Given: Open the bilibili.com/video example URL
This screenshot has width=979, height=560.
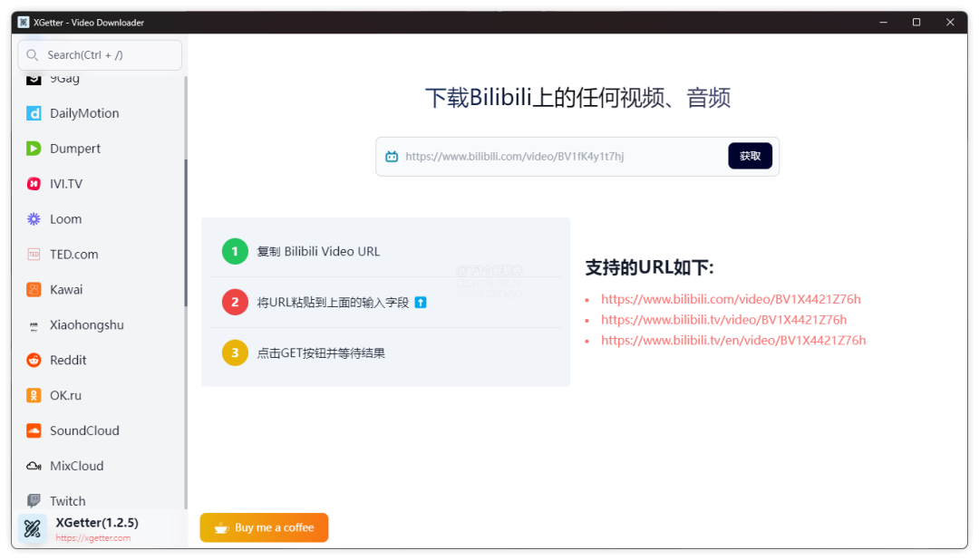Looking at the screenshot, I should pyautogui.click(x=731, y=299).
